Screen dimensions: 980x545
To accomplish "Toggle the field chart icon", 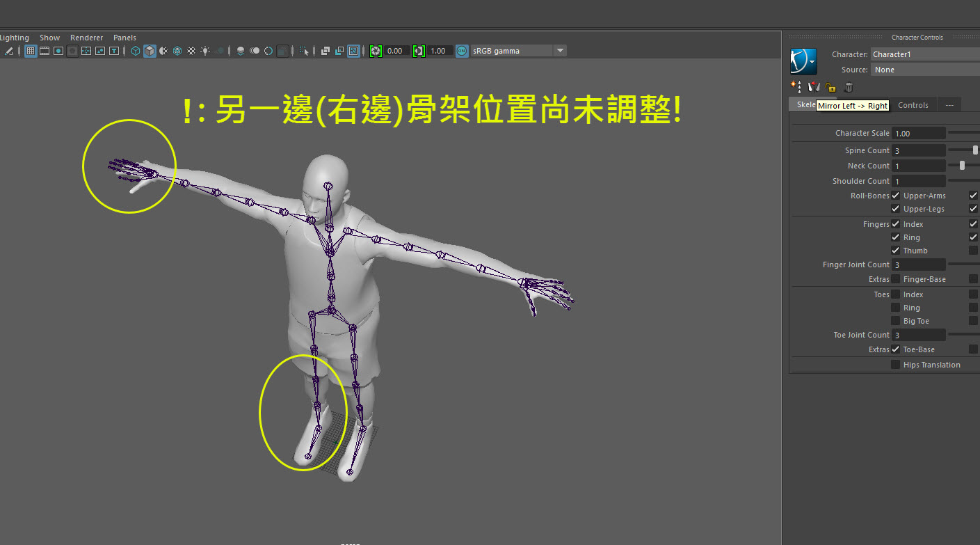I will (x=86, y=51).
